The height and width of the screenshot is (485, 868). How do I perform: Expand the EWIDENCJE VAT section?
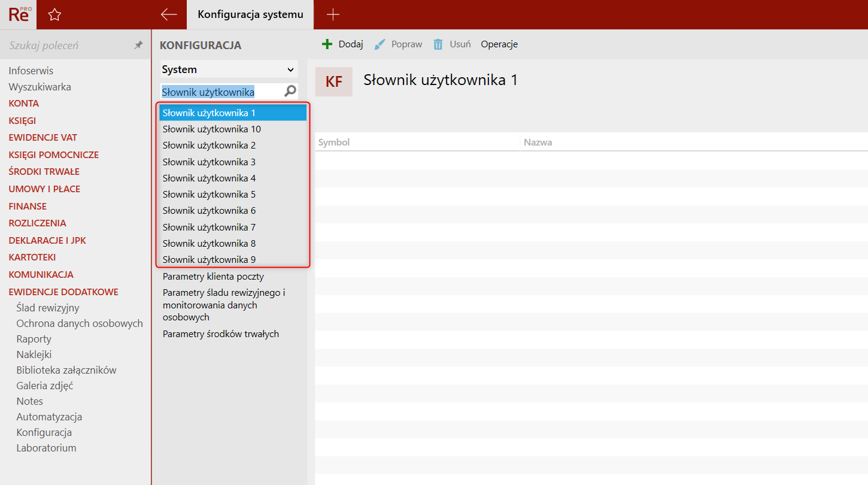pyautogui.click(x=43, y=138)
